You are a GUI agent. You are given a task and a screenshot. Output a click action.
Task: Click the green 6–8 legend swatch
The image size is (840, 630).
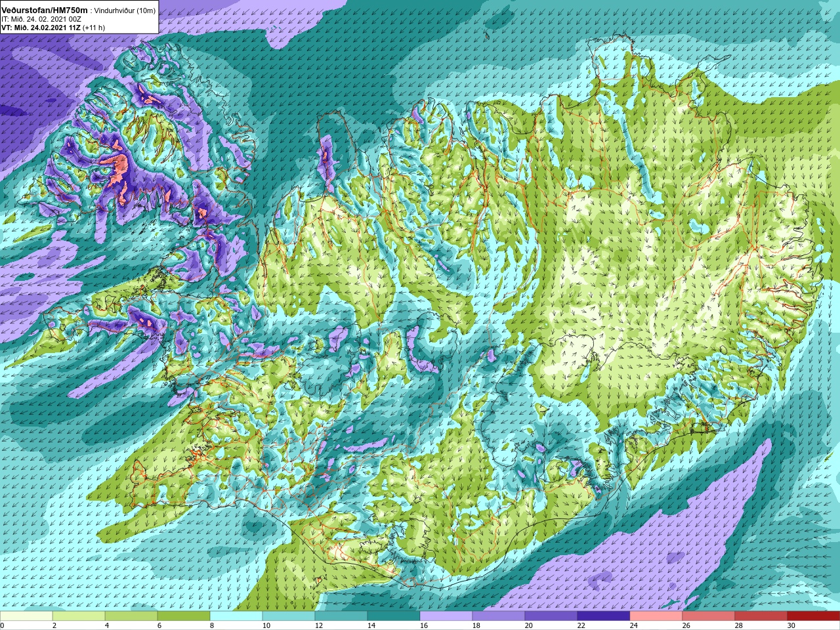(184, 617)
